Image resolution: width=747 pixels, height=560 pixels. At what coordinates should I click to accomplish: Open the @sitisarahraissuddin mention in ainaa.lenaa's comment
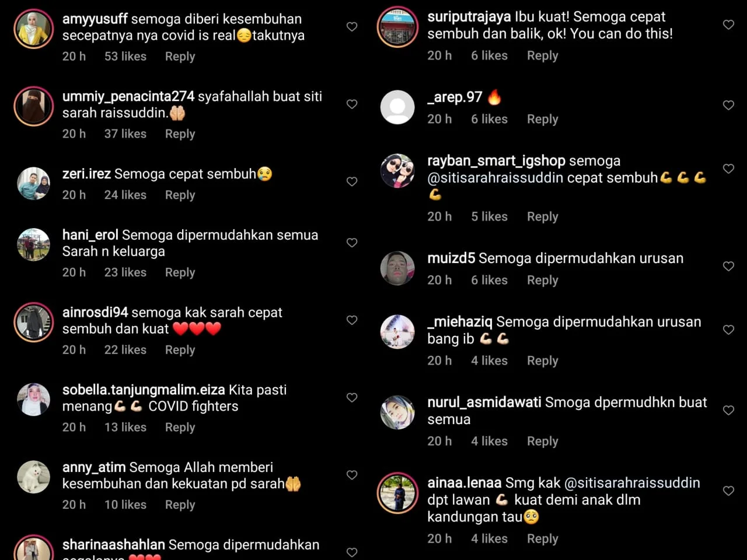(632, 483)
